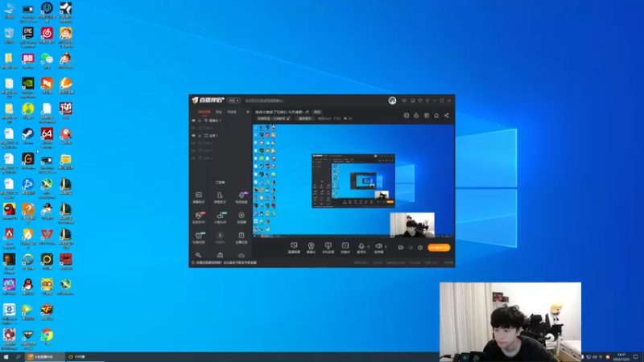Open the mode dropdown pill beside the logo

233,101
